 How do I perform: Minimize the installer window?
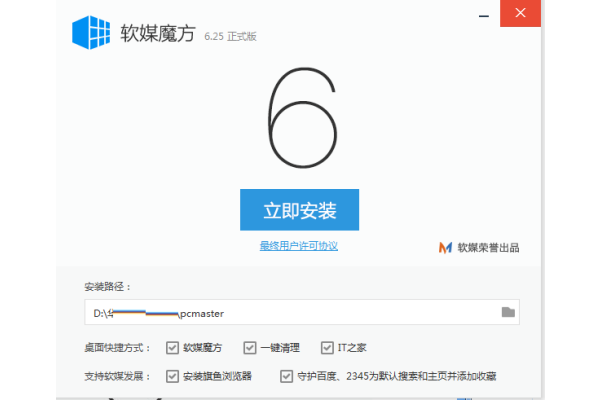pyautogui.click(x=484, y=16)
